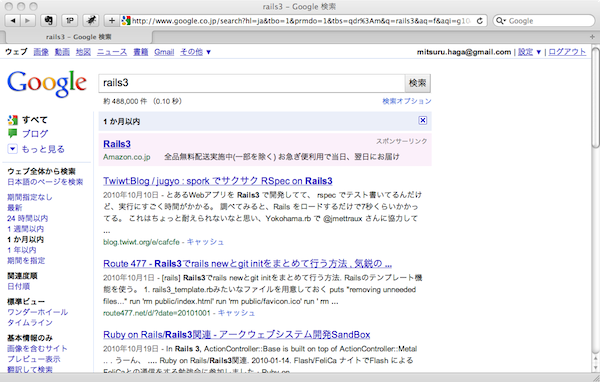Click the 1P 1Password toolbar button
600x382 pixels.
tap(70, 21)
